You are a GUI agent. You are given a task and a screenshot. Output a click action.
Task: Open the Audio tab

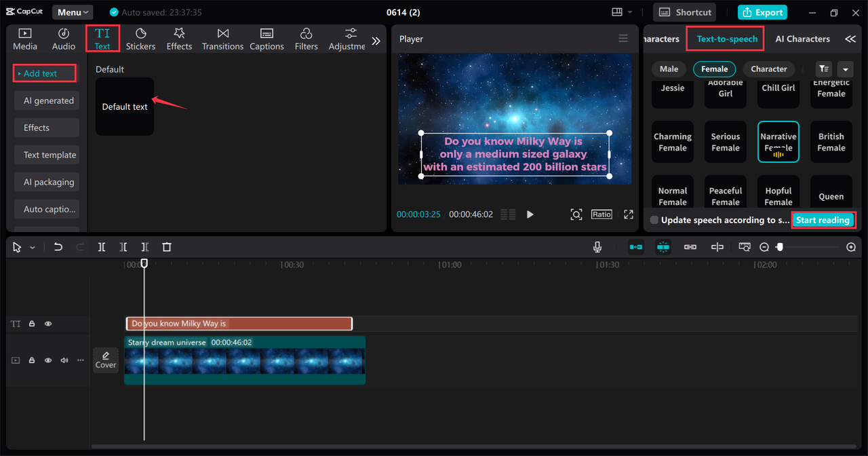[x=64, y=39]
